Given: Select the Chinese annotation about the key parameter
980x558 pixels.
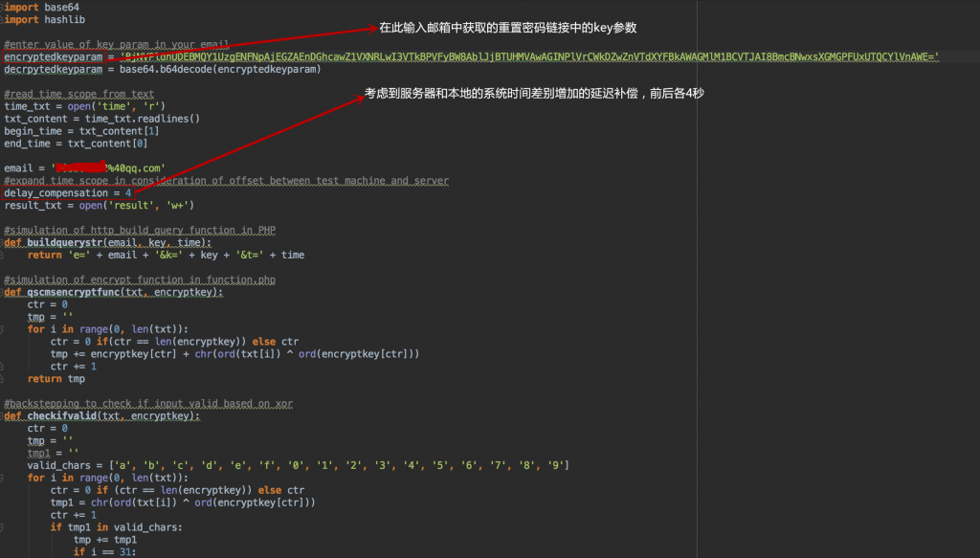Looking at the screenshot, I should click(x=507, y=28).
